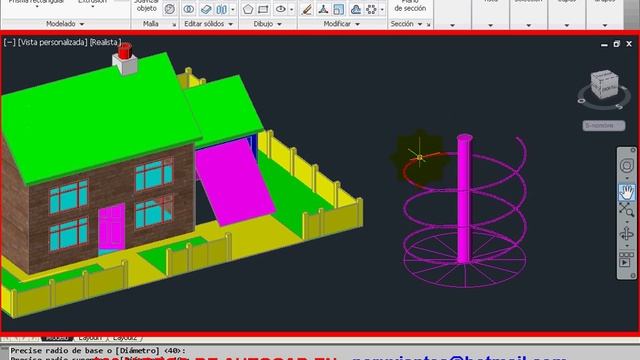Click the Orbit icon in navigation bar
The height and width of the screenshot is (360, 640).
(x=627, y=235)
